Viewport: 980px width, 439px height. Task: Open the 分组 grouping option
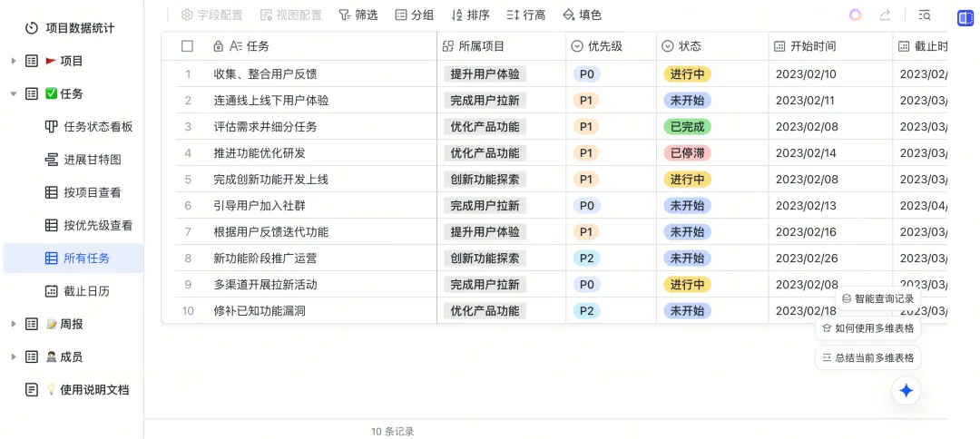click(x=414, y=15)
